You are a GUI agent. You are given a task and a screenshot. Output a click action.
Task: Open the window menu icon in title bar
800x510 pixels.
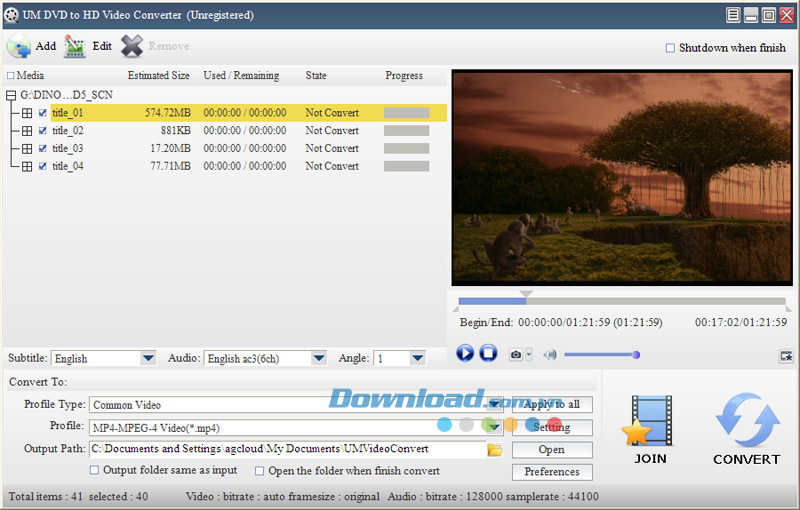(x=733, y=15)
